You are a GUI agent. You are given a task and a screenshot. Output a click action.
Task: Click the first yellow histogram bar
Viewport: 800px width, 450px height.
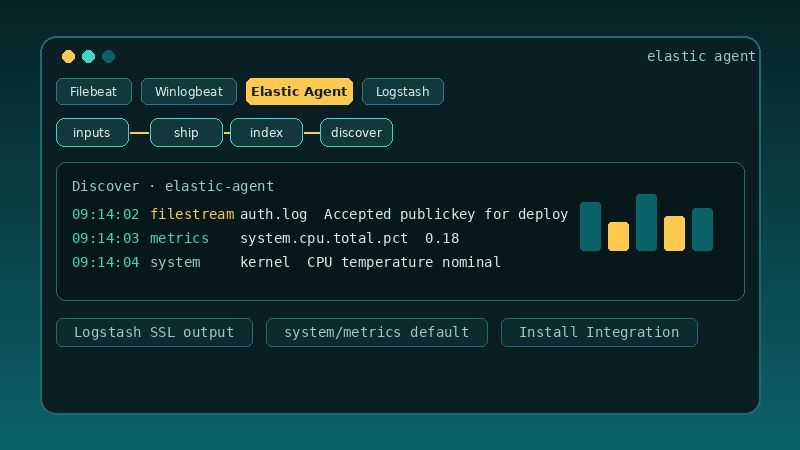tap(618, 237)
